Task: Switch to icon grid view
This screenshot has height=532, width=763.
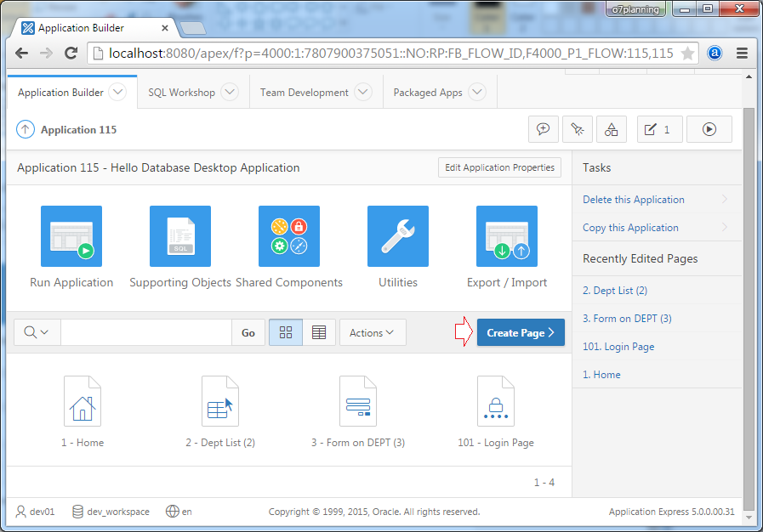Action: pyautogui.click(x=286, y=332)
